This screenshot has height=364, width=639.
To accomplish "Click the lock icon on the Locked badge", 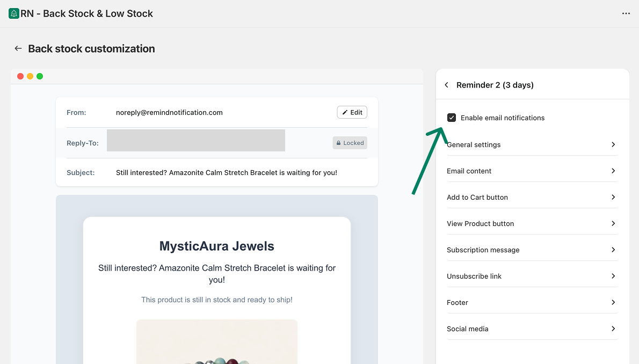I will [338, 143].
